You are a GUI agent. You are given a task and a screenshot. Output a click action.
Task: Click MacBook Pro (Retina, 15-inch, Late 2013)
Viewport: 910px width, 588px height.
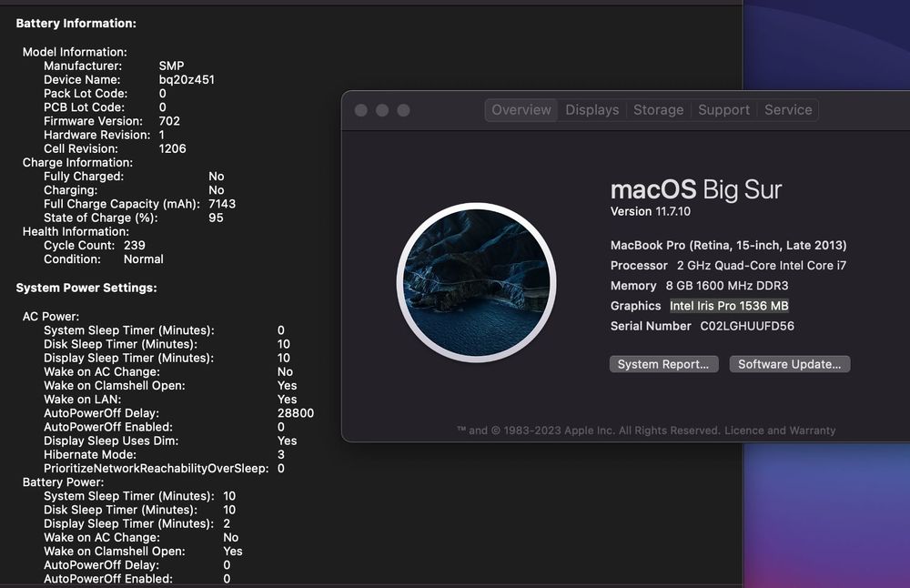728,245
